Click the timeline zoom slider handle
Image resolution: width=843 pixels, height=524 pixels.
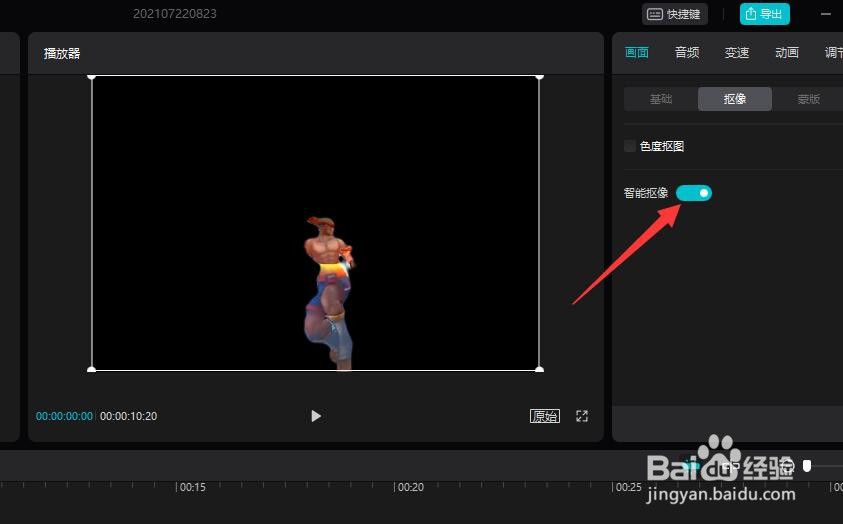(807, 465)
